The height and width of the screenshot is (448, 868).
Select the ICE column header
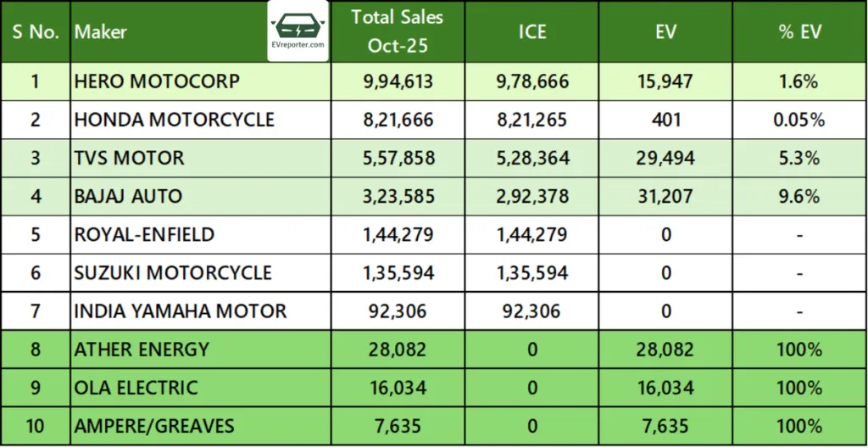click(x=532, y=32)
